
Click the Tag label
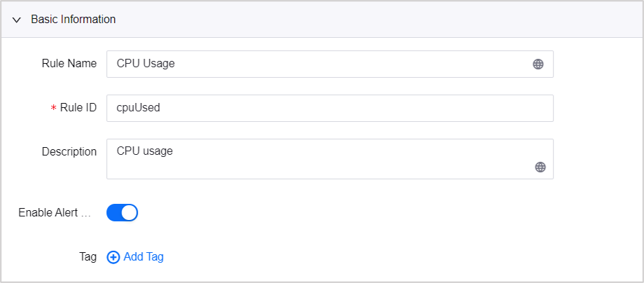click(x=87, y=257)
